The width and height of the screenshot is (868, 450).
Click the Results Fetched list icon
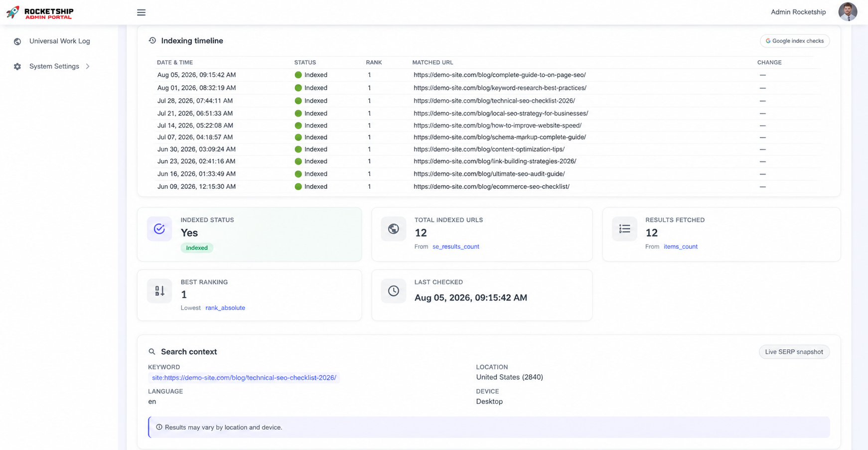624,229
